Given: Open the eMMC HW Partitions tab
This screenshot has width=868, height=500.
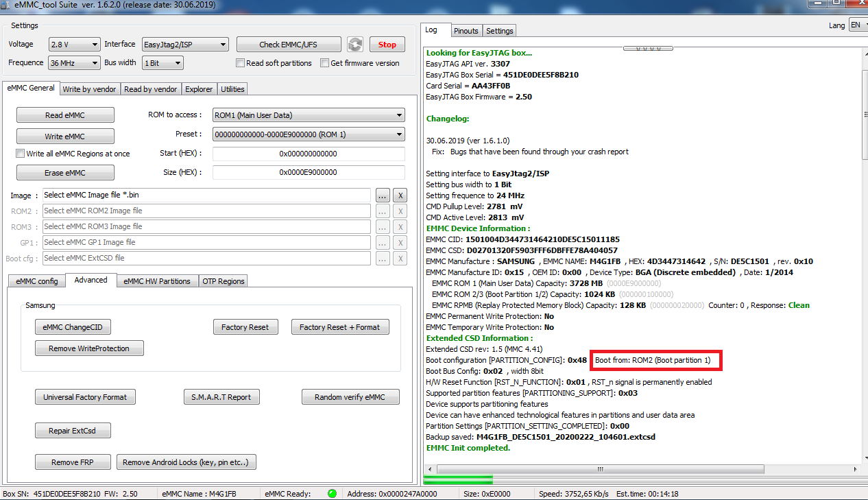Looking at the screenshot, I should pyautogui.click(x=156, y=281).
